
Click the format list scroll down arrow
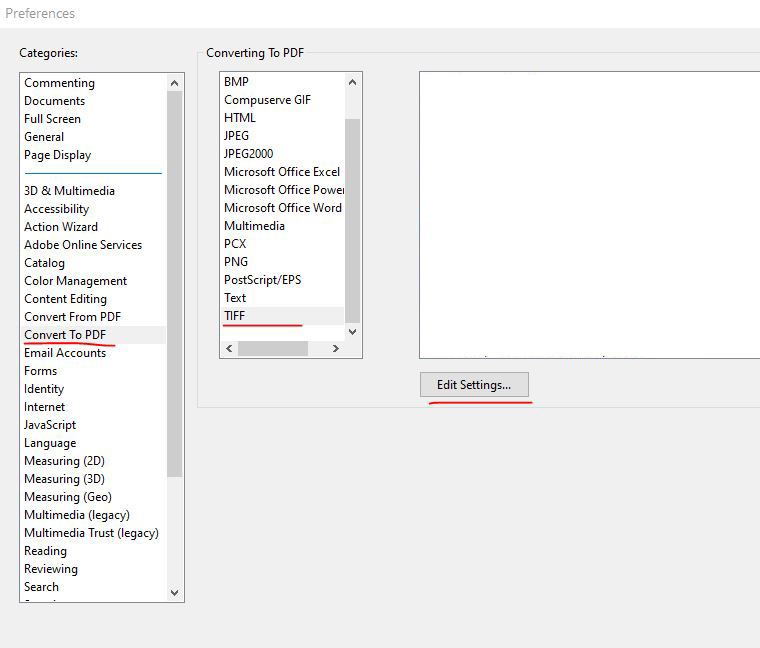(352, 329)
